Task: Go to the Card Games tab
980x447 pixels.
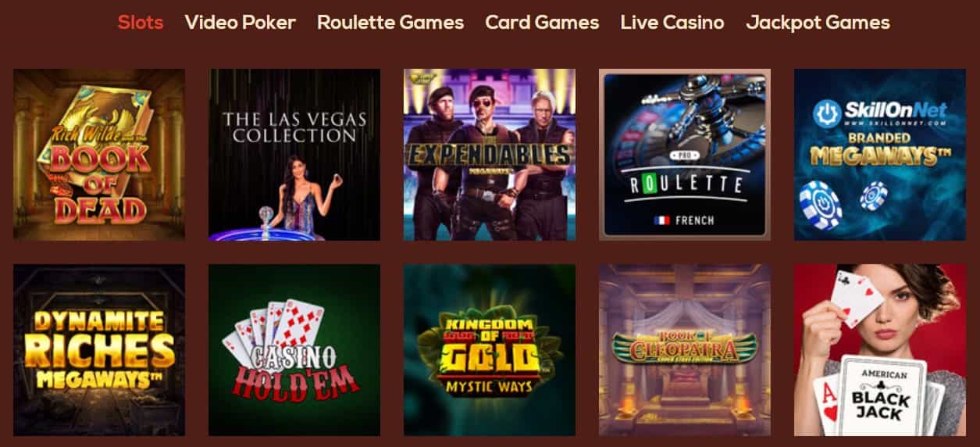Action: tap(542, 23)
